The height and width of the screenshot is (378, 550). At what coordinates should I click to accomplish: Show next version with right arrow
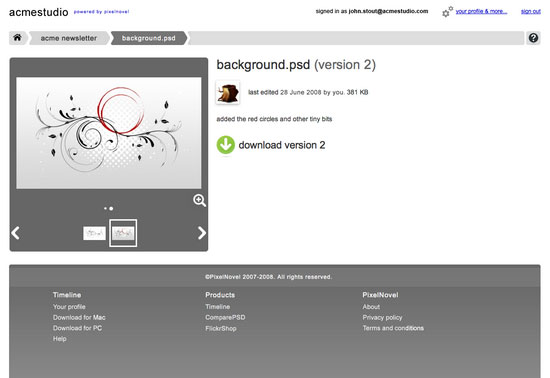click(x=202, y=233)
